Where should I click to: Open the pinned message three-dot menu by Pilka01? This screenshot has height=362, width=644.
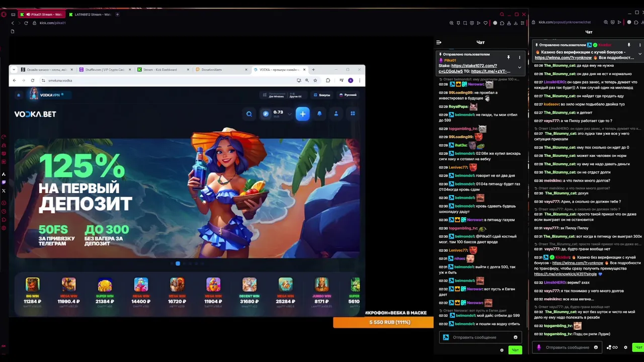(519, 57)
